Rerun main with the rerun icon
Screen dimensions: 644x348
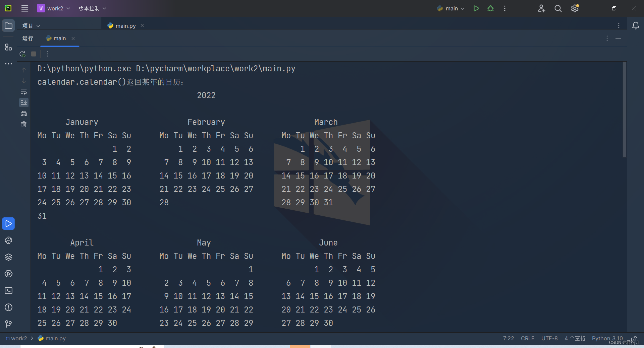22,54
